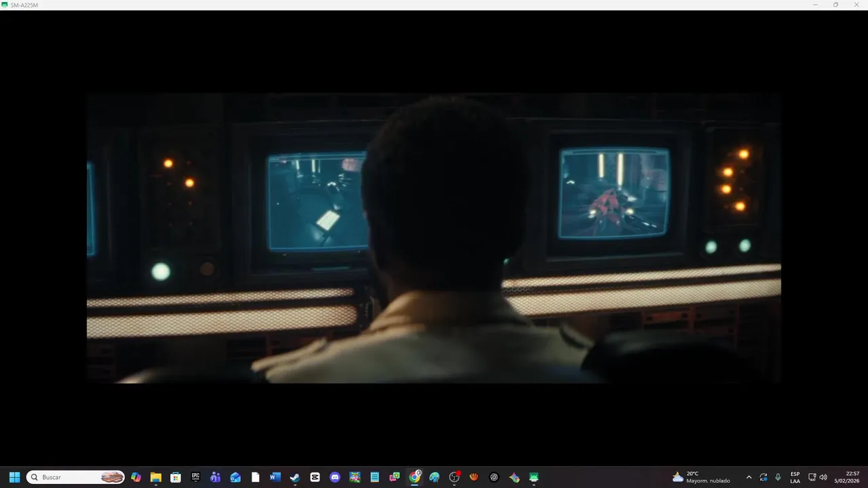Open the weather widget showing 20°C

[x=701, y=477]
